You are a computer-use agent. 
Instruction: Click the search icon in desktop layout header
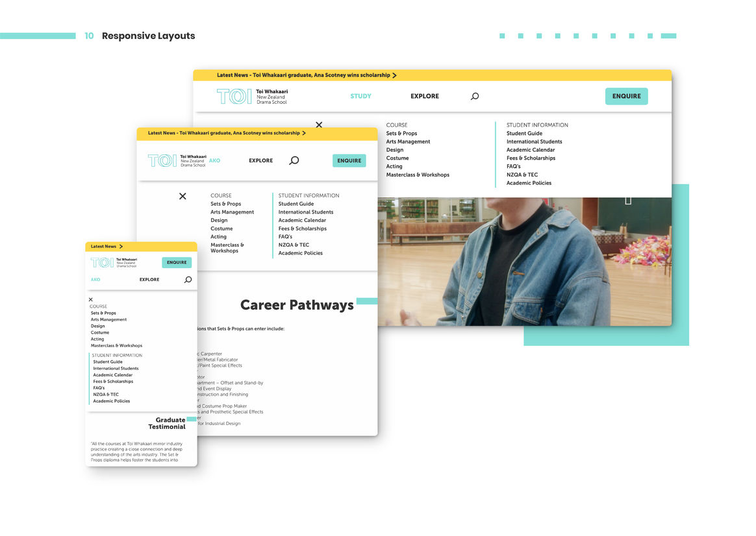[x=475, y=96]
